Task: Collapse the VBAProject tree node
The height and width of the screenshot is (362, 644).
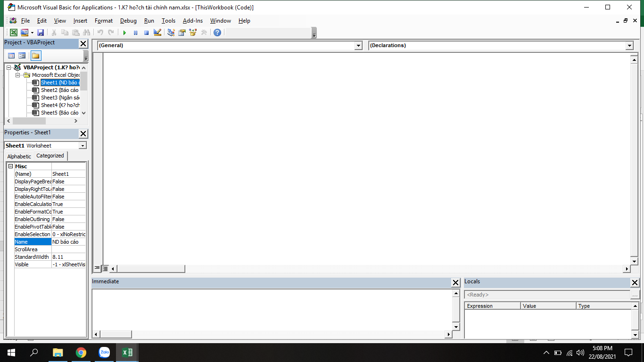Action: click(9, 67)
